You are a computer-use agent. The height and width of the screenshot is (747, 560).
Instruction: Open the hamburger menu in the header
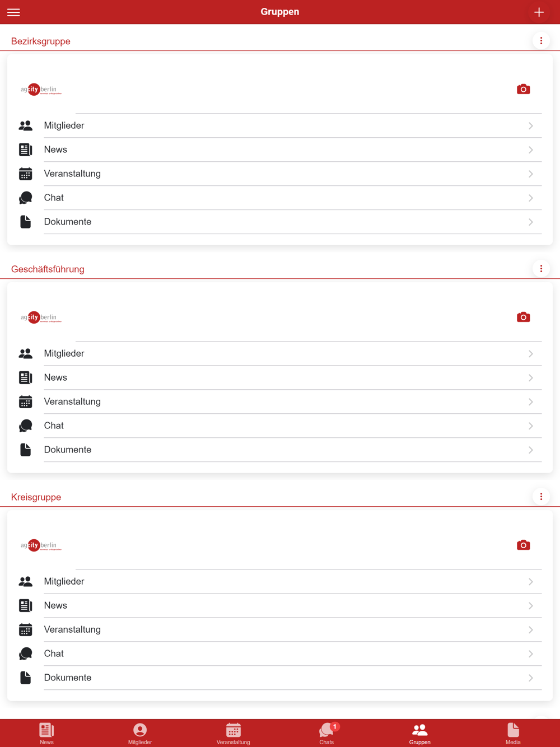coord(13,12)
